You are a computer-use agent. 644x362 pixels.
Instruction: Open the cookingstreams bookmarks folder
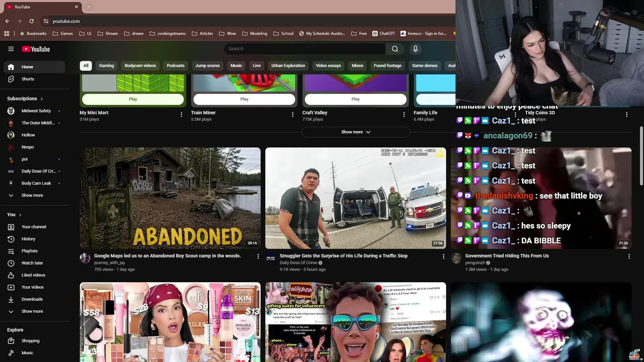point(168,34)
